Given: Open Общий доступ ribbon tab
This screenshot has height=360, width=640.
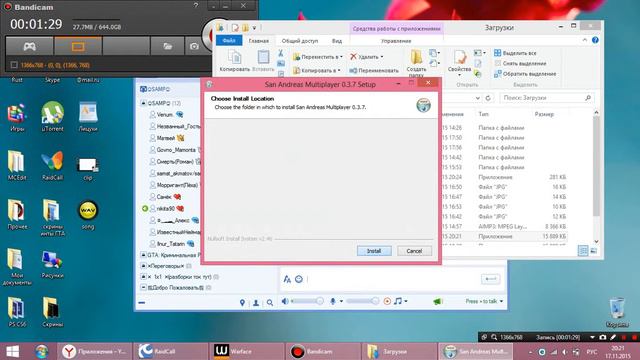Looking at the screenshot, I should point(300,41).
